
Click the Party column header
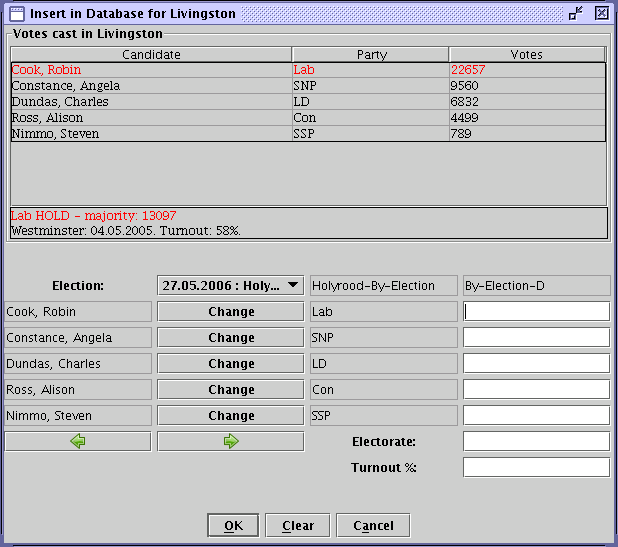coord(370,54)
